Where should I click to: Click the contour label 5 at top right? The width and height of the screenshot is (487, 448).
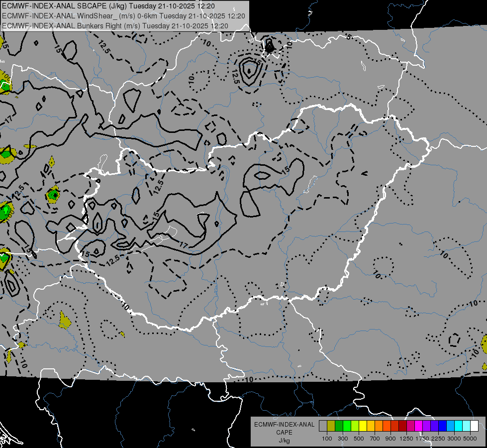tap(349, 37)
